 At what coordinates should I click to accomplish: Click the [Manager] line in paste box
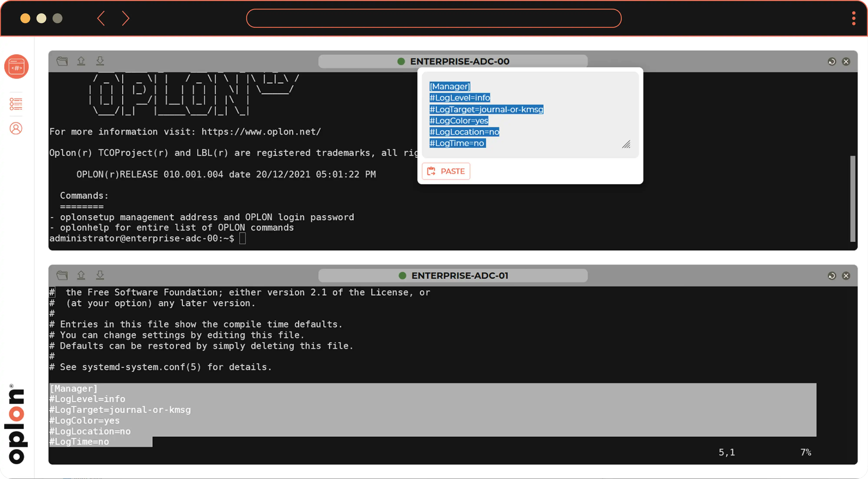[x=450, y=86]
